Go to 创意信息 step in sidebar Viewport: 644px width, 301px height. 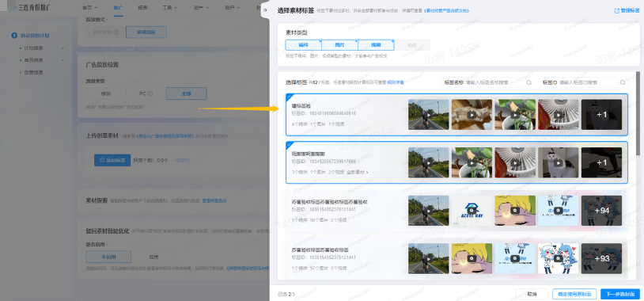point(34,72)
